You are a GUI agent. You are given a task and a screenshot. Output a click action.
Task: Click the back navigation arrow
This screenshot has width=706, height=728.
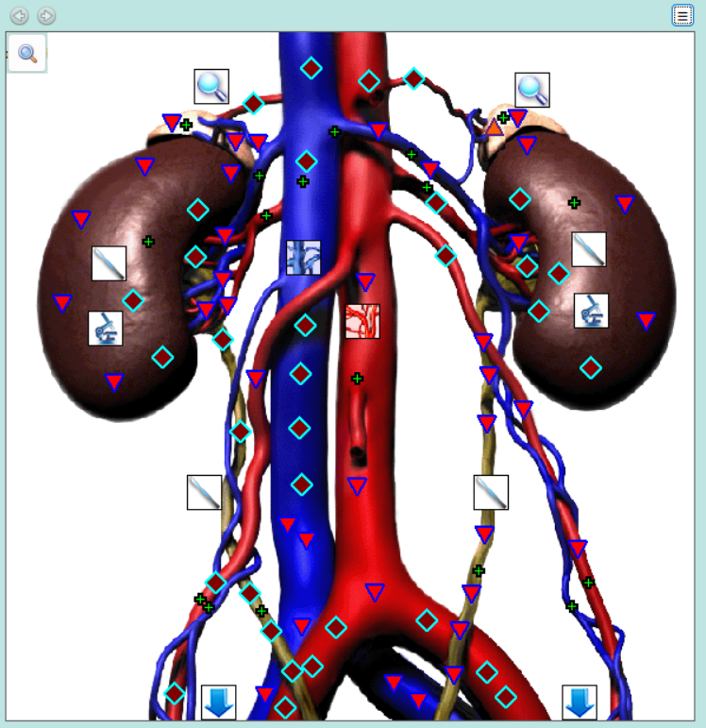[19, 16]
